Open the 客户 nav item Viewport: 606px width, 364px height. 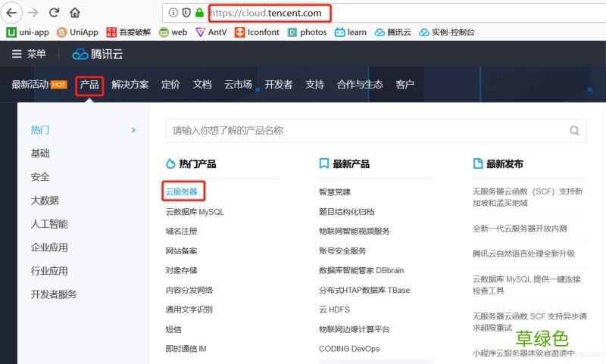pyautogui.click(x=405, y=85)
